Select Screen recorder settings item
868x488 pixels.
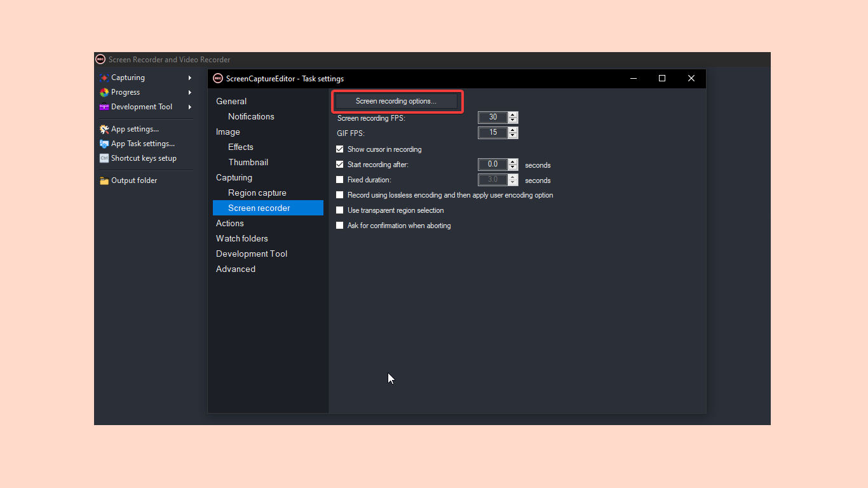pos(268,208)
